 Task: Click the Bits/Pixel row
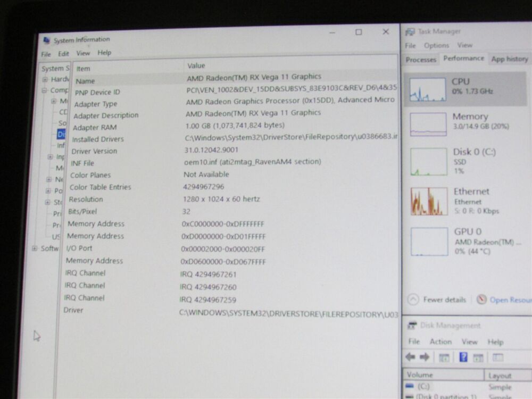point(232,212)
